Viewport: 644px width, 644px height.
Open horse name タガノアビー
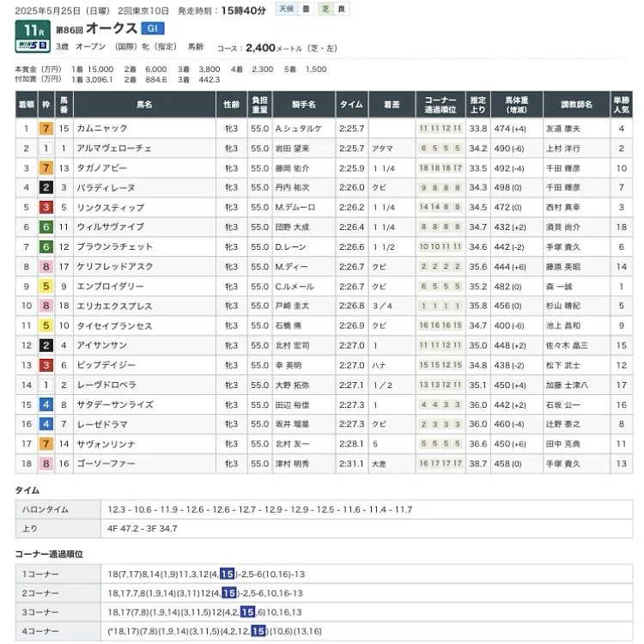(102, 168)
